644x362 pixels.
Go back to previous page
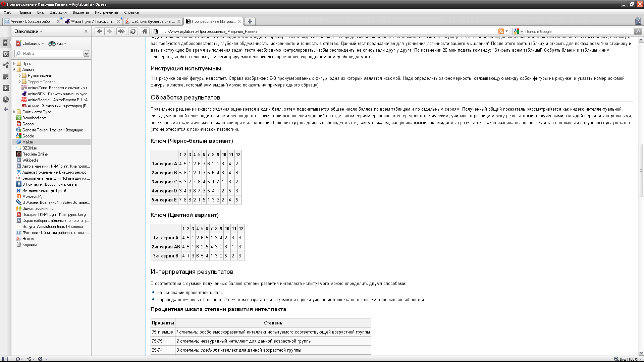pyautogui.click(x=99, y=32)
